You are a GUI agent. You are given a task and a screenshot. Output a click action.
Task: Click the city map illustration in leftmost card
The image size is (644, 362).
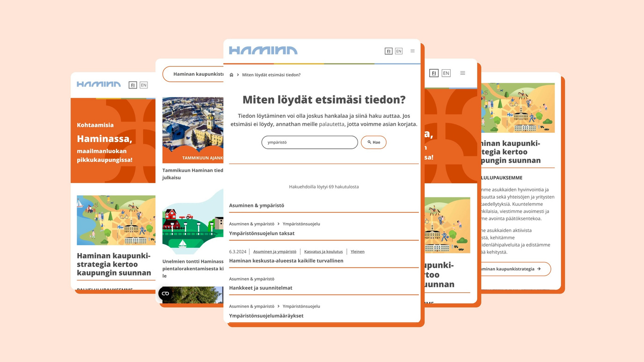click(x=116, y=220)
